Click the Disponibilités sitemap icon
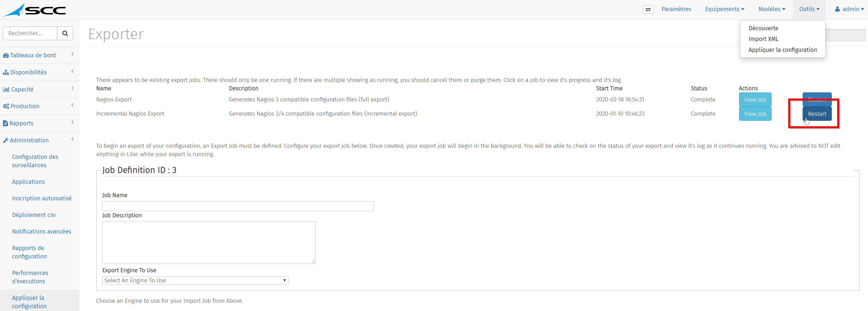 coord(6,72)
